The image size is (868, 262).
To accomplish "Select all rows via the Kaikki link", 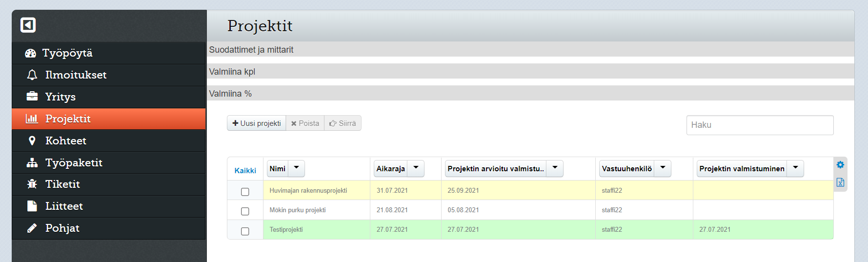I will pos(245,170).
